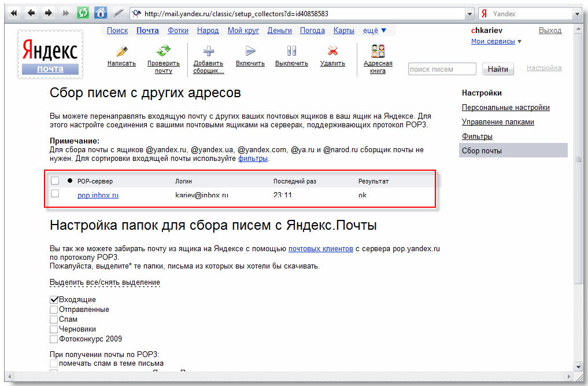
Task: Open the Погода service
Action: pos(312,31)
